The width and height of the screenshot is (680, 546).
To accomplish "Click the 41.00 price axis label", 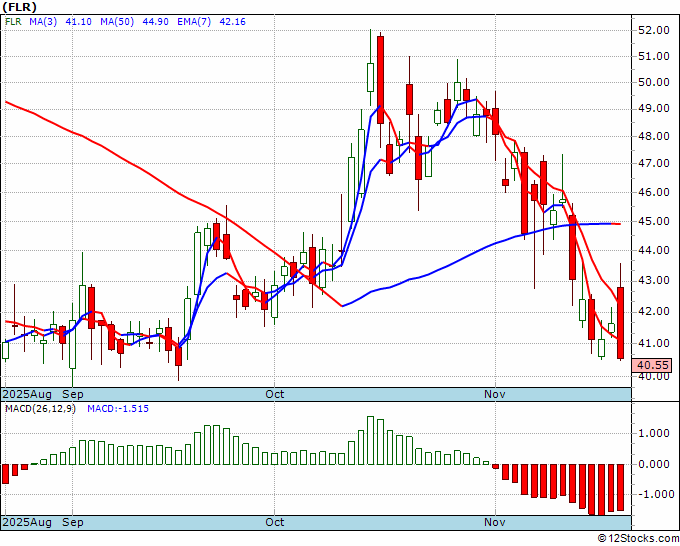I will [653, 343].
